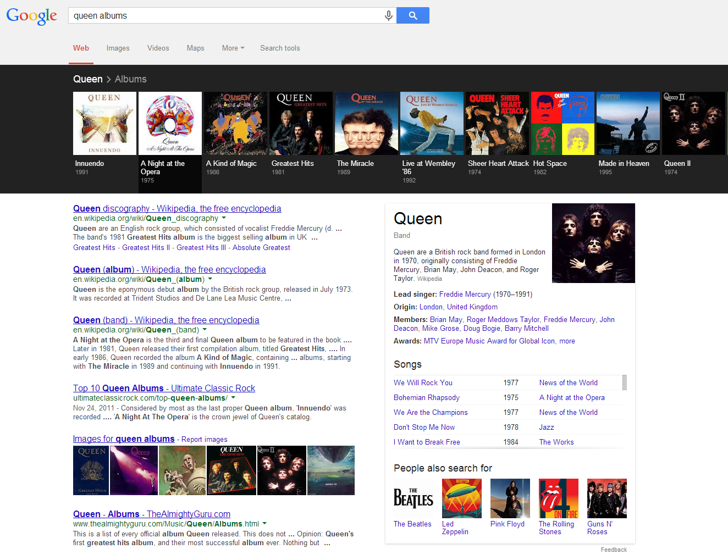This screenshot has width=728, height=560.
Task: Open Made in Heaven album cover
Action: pos(628,123)
